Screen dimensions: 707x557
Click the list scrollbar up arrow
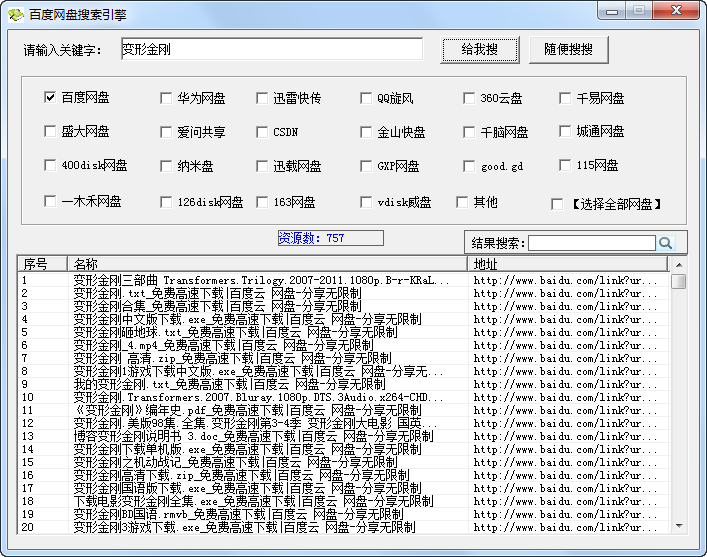pos(679,265)
